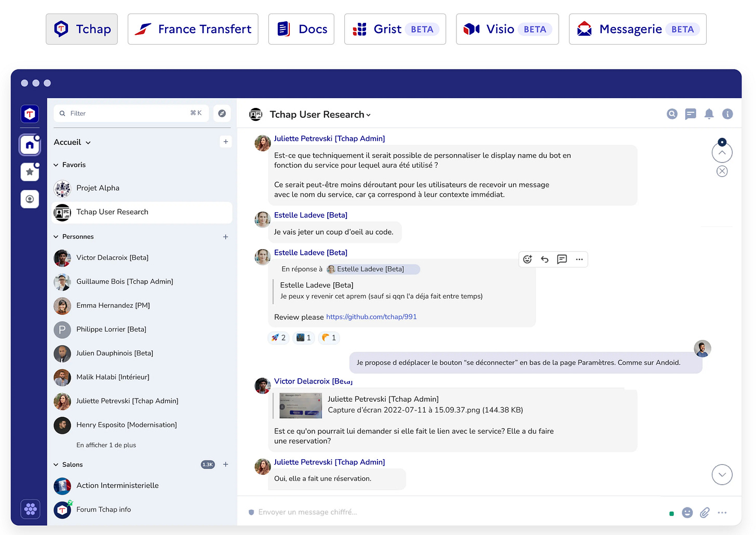Open emoji picker in message composer
This screenshot has width=756, height=535.
[x=687, y=513]
